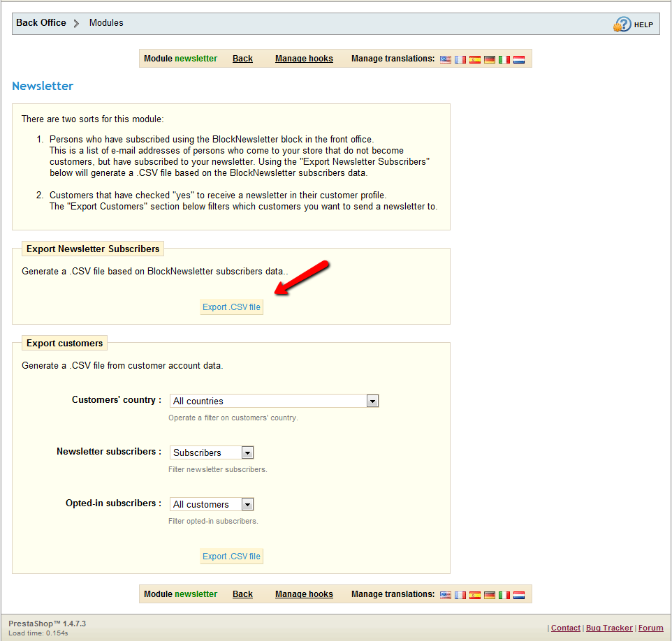Screen dimensions: 672x641
Task: Click the German flag in the bottom translations bar
Action: [490, 595]
